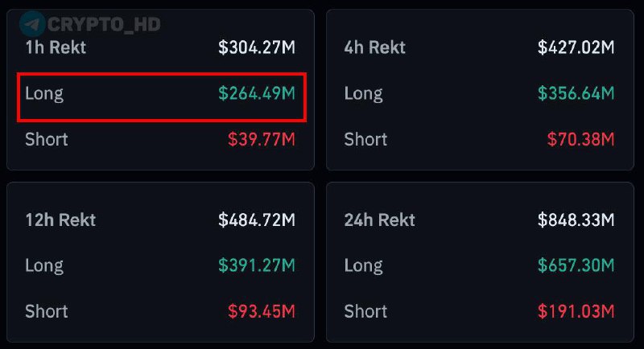
Task: Click the 4h Short value $70.38M
Action: (x=581, y=139)
